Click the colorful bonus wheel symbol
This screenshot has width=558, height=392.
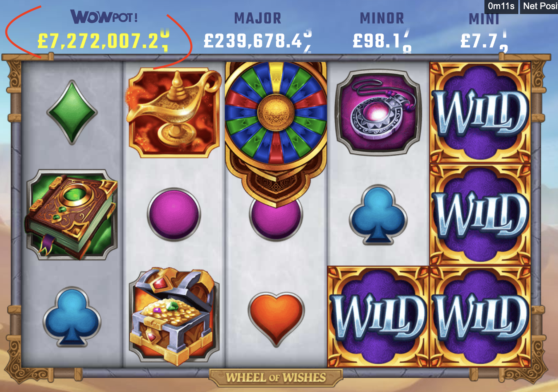[276, 132]
